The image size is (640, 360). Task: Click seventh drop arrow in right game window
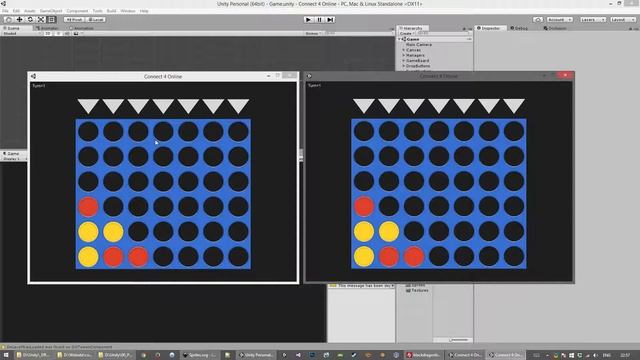click(514, 105)
